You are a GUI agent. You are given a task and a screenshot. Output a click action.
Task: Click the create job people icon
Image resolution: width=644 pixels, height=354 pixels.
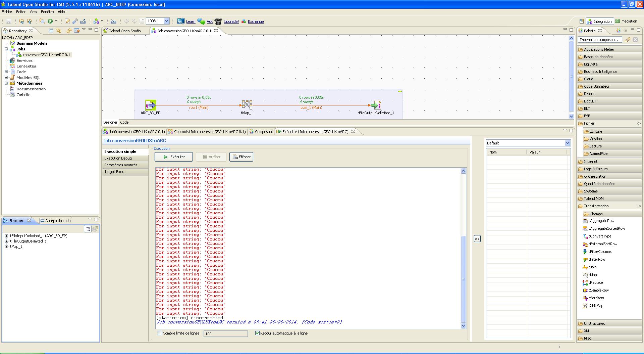(x=96, y=21)
